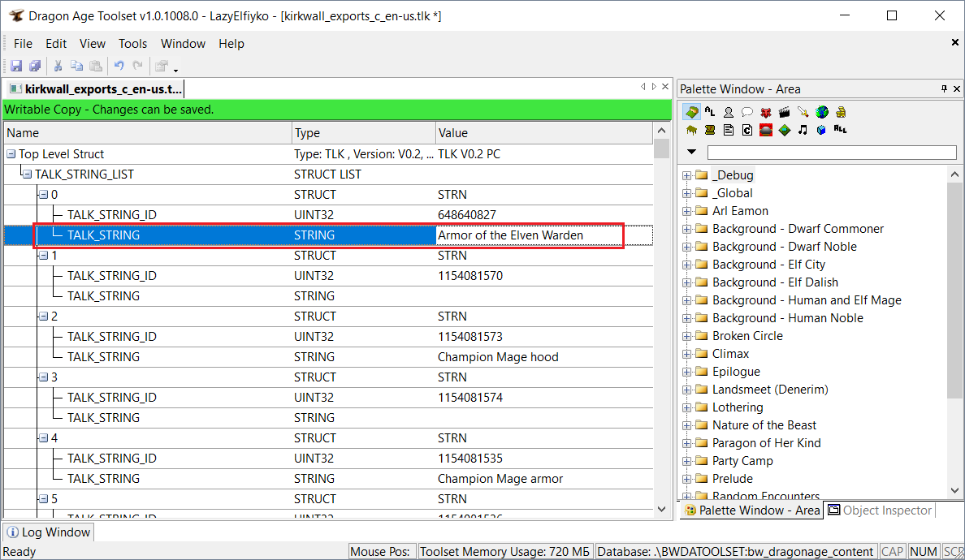Screen dimensions: 965x560
Task: Click the Name column header
Action: pos(148,133)
